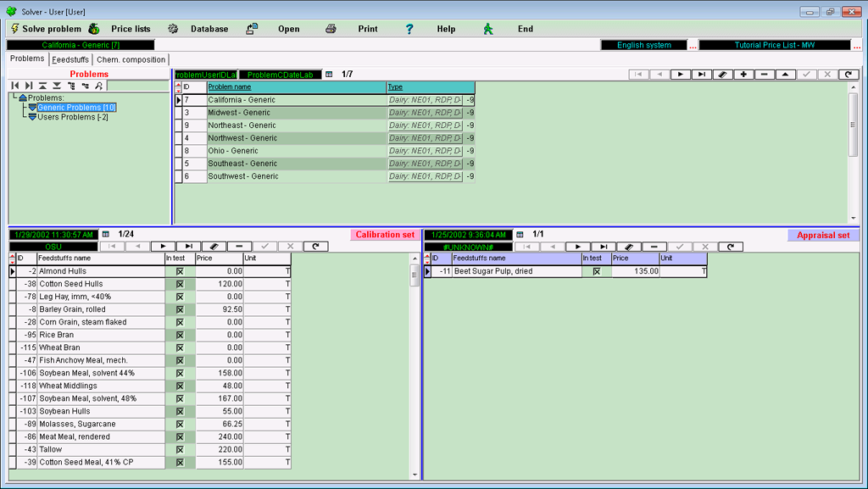Open Price lists via money bag icon
Viewport: 868px width, 489px height.
click(x=94, y=29)
